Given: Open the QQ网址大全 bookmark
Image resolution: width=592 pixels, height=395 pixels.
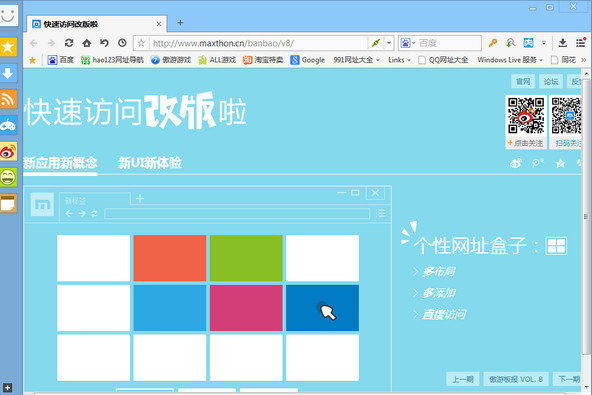Looking at the screenshot, I should (x=443, y=60).
